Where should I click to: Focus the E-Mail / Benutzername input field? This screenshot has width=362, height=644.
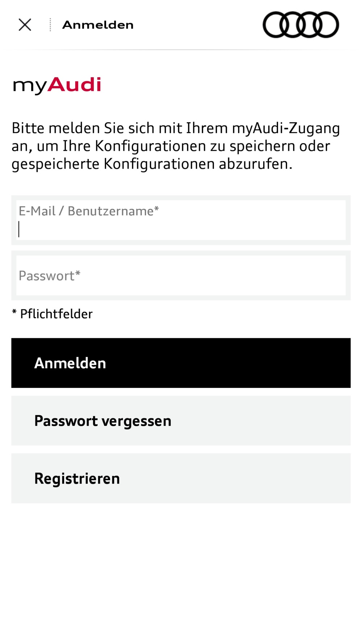181,220
